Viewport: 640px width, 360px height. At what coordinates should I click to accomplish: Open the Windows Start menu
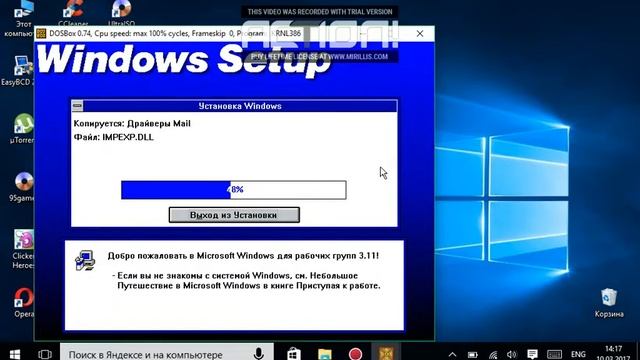pos(15,353)
